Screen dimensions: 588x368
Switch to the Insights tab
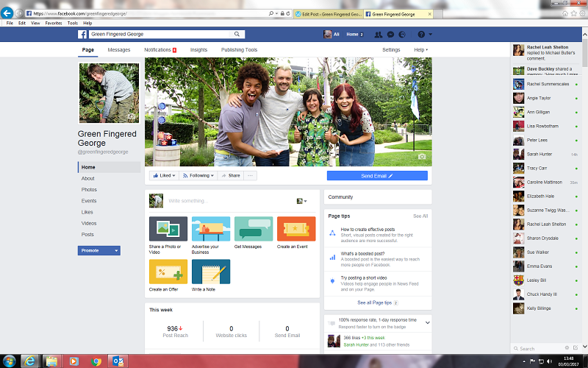click(198, 50)
